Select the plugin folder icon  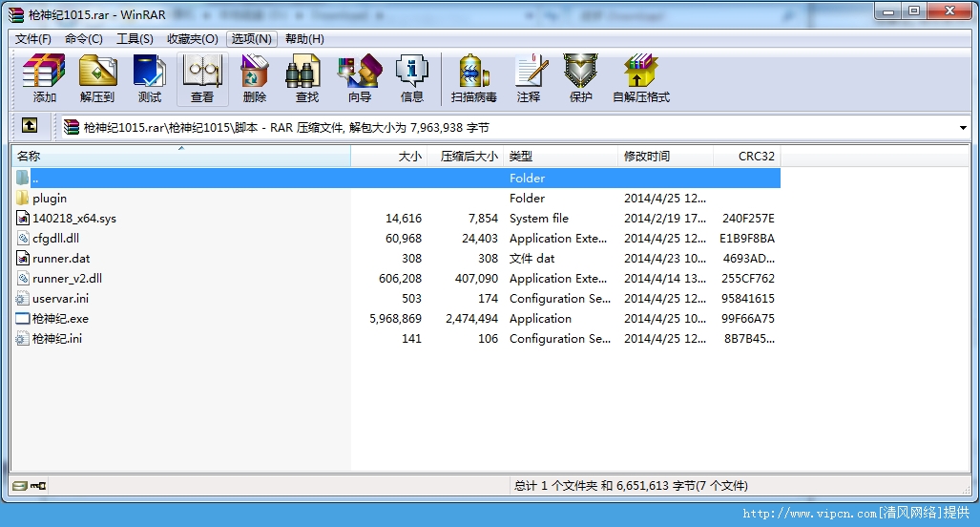(x=23, y=199)
